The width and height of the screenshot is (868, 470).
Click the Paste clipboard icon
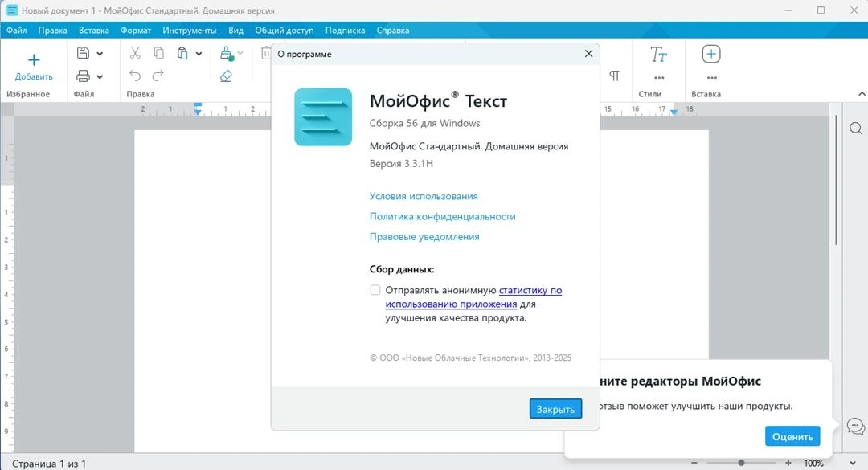click(182, 53)
